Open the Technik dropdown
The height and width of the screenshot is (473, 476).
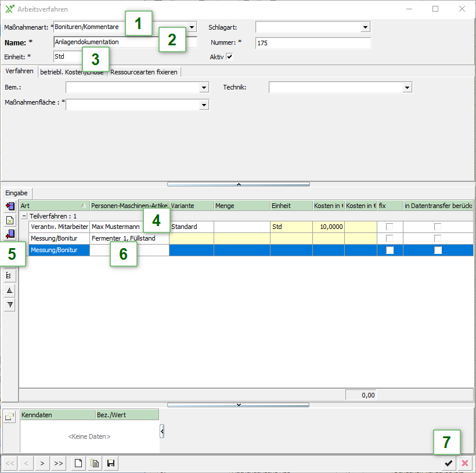[x=407, y=87]
